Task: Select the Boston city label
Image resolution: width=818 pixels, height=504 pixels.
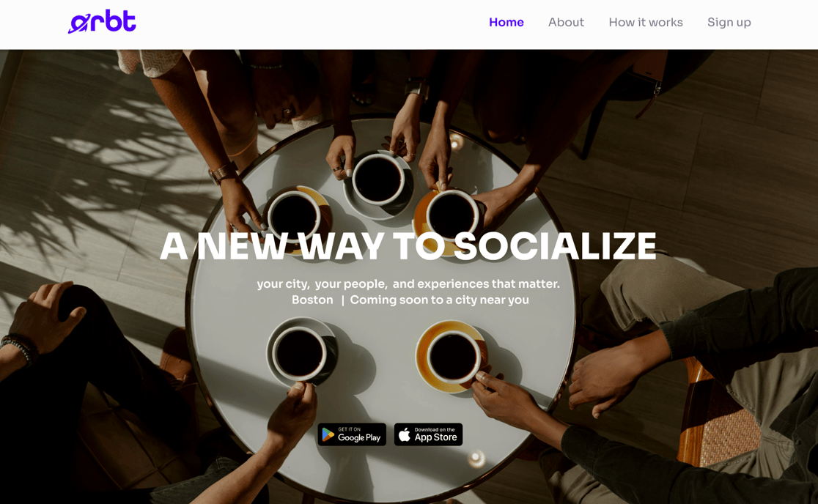Action: pyautogui.click(x=312, y=300)
